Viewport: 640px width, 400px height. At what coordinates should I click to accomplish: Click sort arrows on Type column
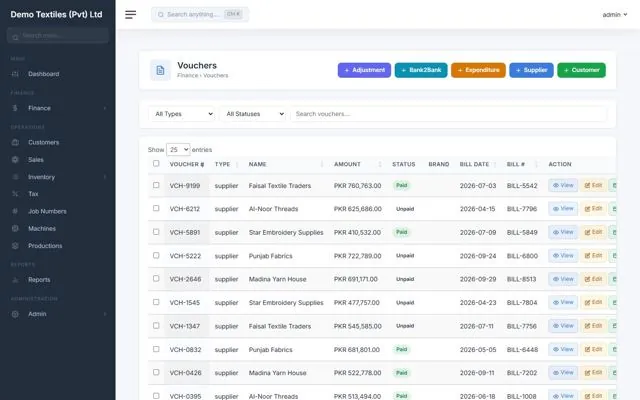[237, 164]
